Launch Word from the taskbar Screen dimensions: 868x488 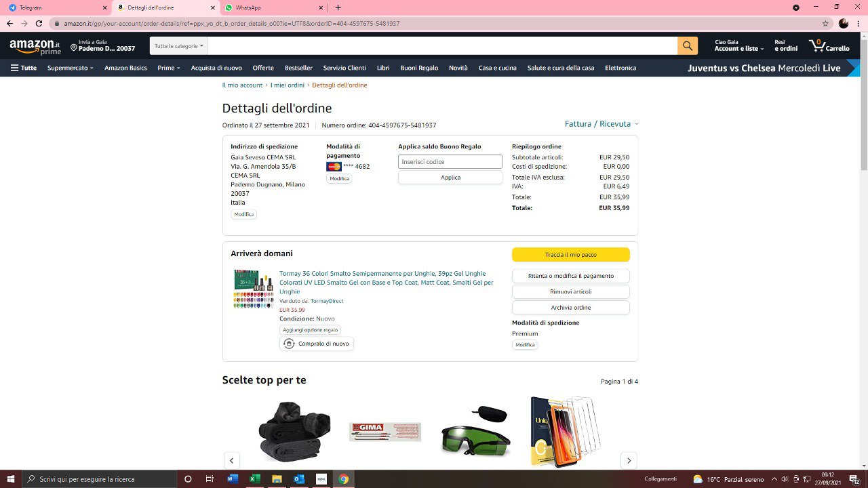pos(233,479)
